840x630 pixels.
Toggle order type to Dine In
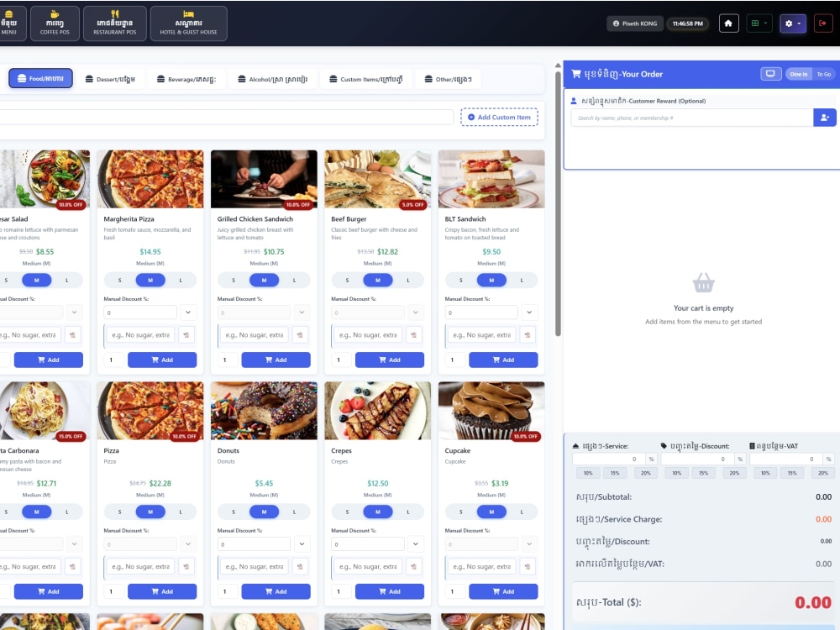click(798, 75)
